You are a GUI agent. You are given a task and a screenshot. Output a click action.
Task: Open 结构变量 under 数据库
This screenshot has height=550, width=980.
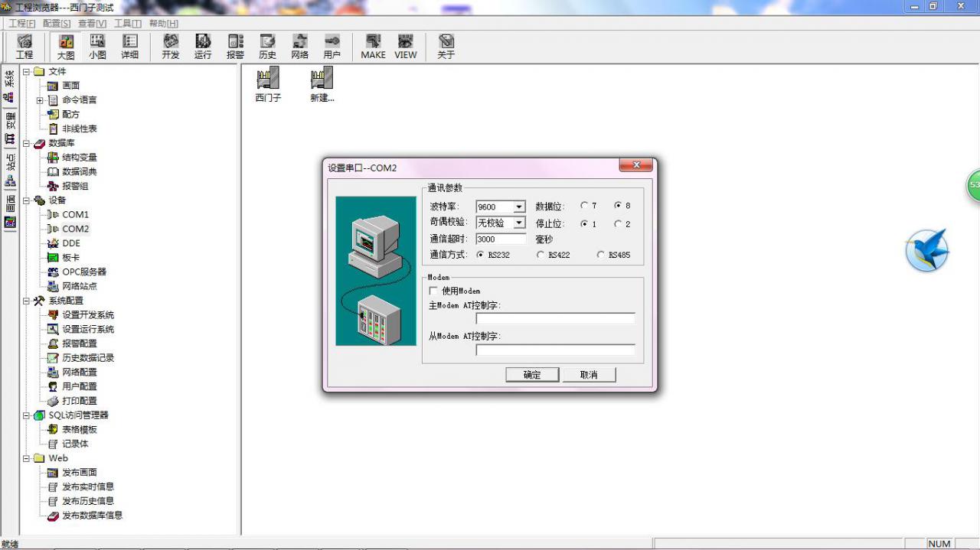pyautogui.click(x=79, y=158)
